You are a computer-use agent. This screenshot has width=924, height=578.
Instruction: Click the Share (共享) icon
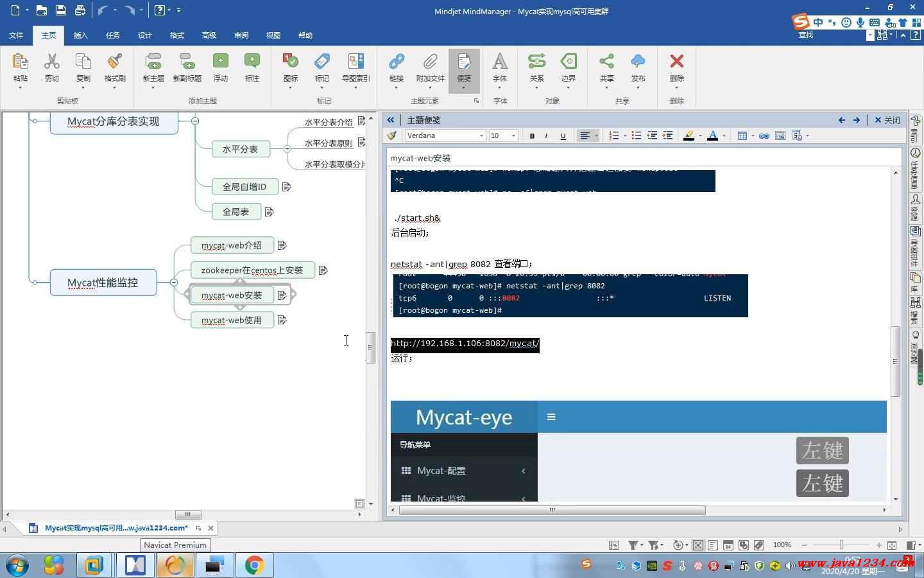tap(606, 62)
